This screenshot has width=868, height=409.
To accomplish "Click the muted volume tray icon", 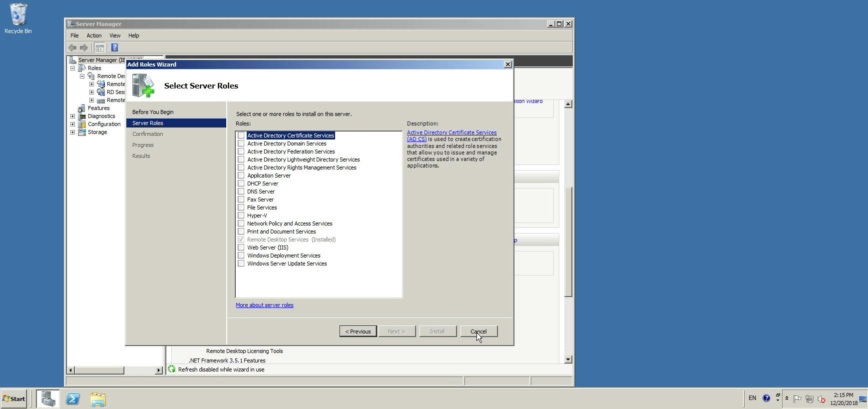I will pyautogui.click(x=822, y=399).
